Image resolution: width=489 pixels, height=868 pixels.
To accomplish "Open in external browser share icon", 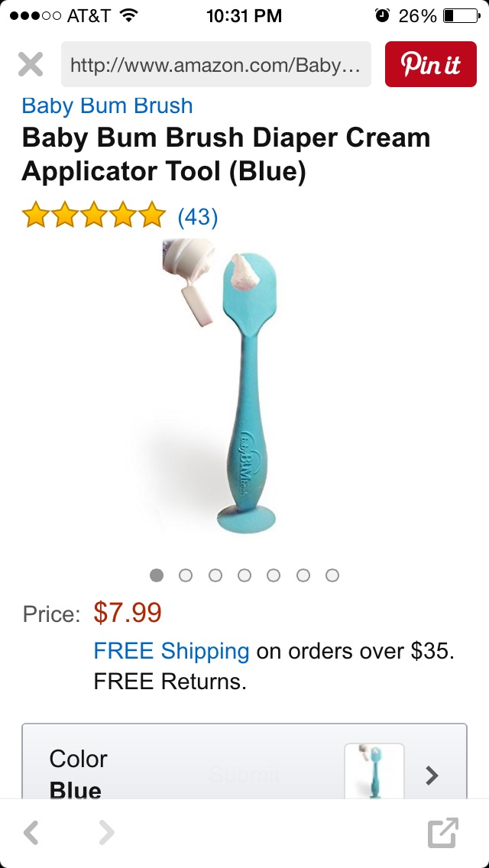I will pyautogui.click(x=443, y=832).
